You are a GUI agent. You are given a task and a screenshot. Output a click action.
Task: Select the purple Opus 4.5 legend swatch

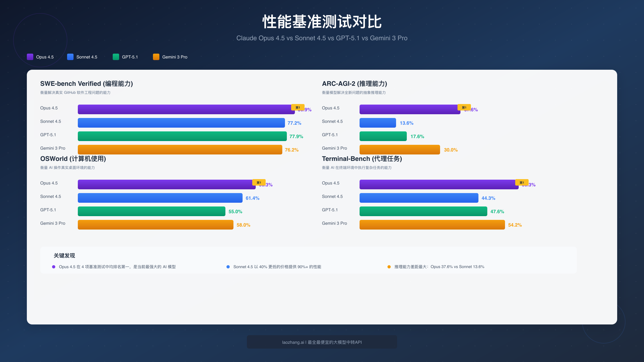tap(30, 57)
